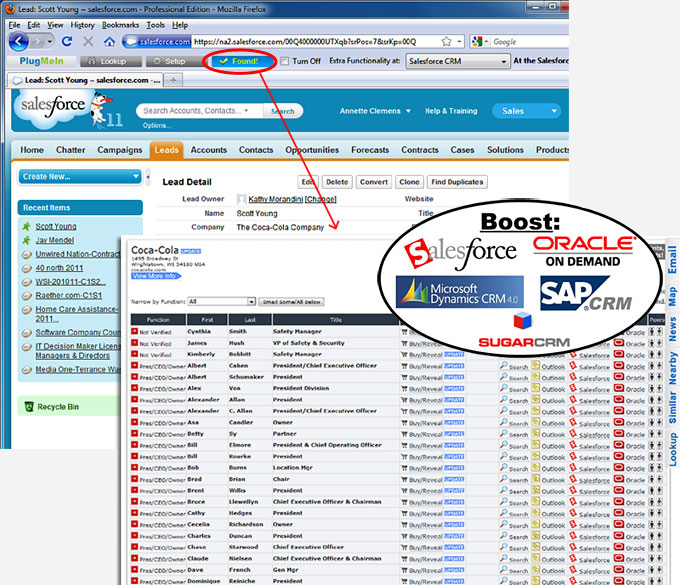Click the Email Some/All Below button
The width and height of the screenshot is (680, 585).
point(291,302)
